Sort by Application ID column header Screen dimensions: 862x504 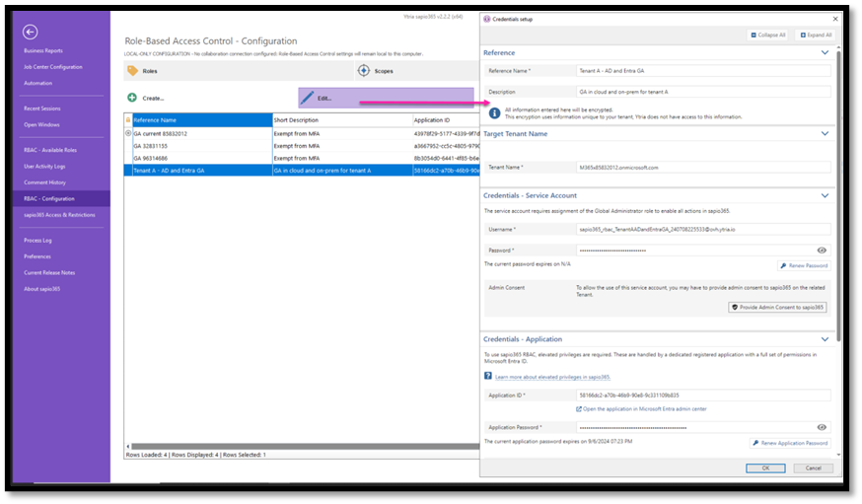pyautogui.click(x=446, y=119)
